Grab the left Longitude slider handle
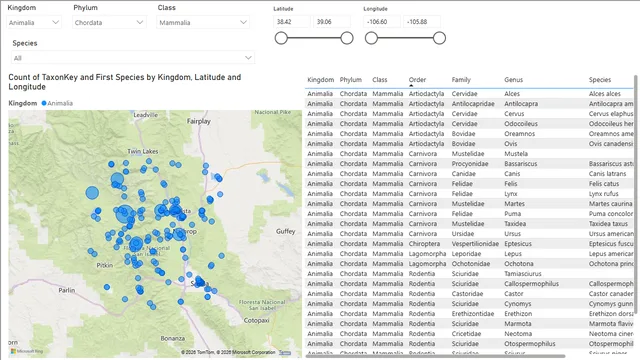640x360 pixels. pyautogui.click(x=371, y=38)
